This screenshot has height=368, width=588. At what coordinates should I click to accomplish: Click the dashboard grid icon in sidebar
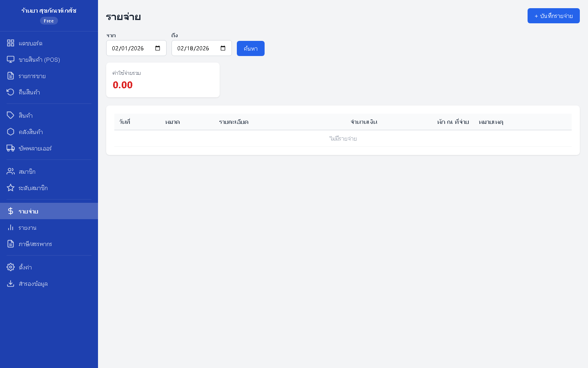[11, 43]
